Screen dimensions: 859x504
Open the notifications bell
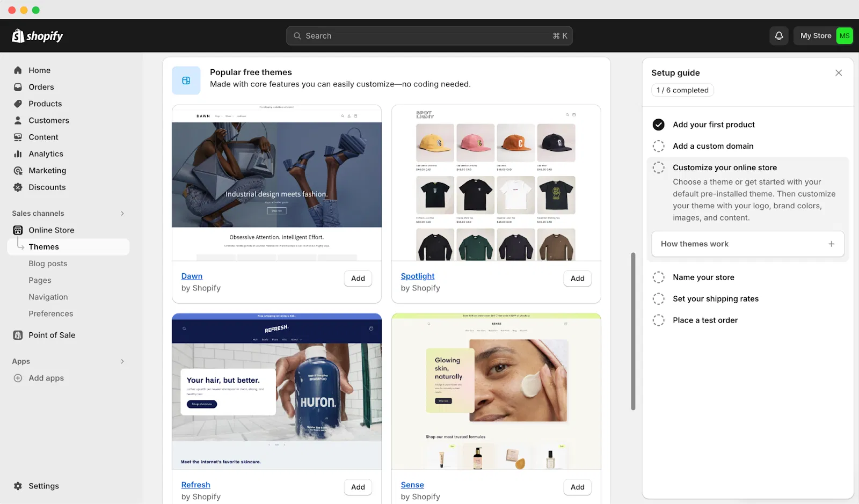click(779, 36)
